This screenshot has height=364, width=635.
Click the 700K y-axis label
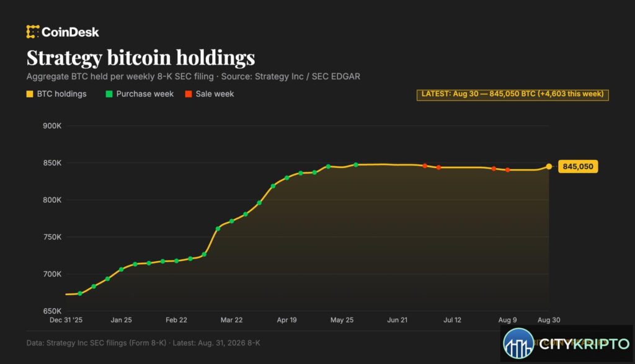(x=52, y=274)
